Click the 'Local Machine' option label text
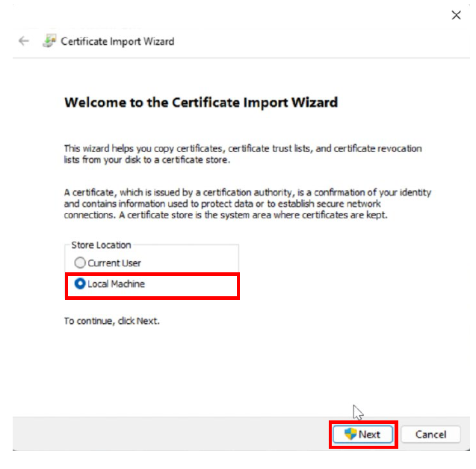 coord(116,284)
